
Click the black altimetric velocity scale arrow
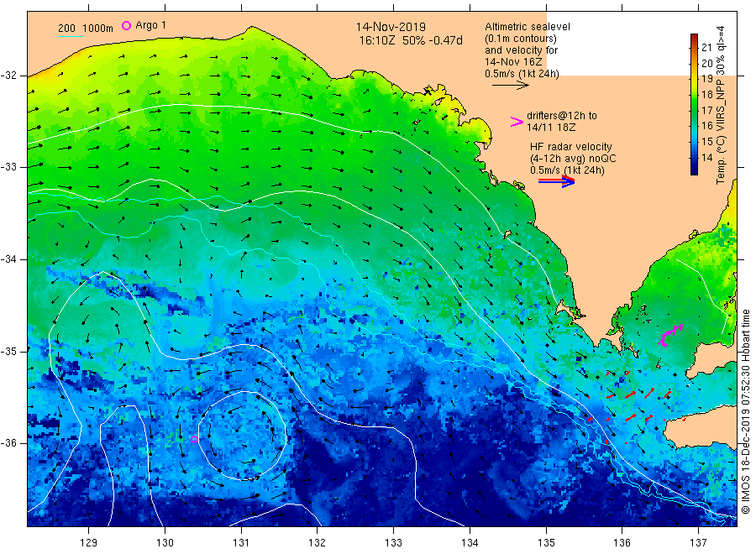point(511,86)
